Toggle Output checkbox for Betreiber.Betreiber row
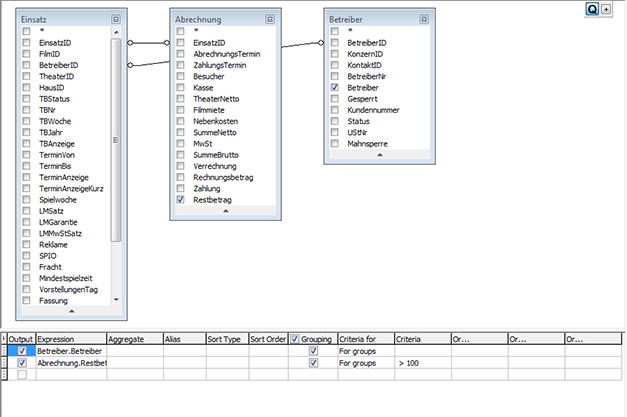Screen dimensions: 627x417 [x=22, y=351]
